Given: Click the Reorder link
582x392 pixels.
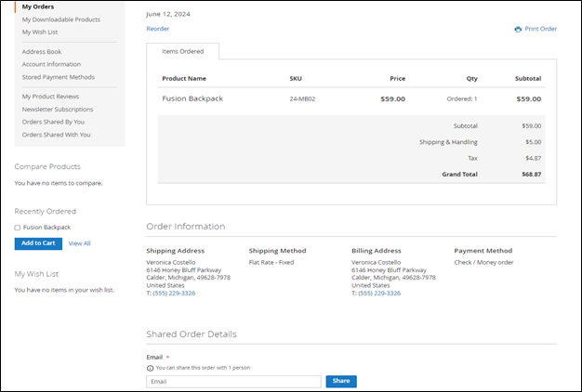Looking at the screenshot, I should coord(158,29).
